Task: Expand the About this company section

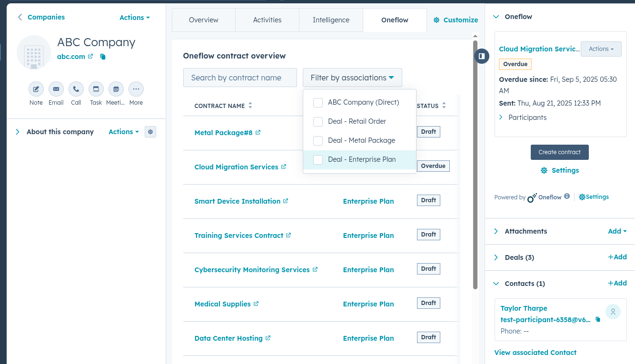Action: (18, 132)
